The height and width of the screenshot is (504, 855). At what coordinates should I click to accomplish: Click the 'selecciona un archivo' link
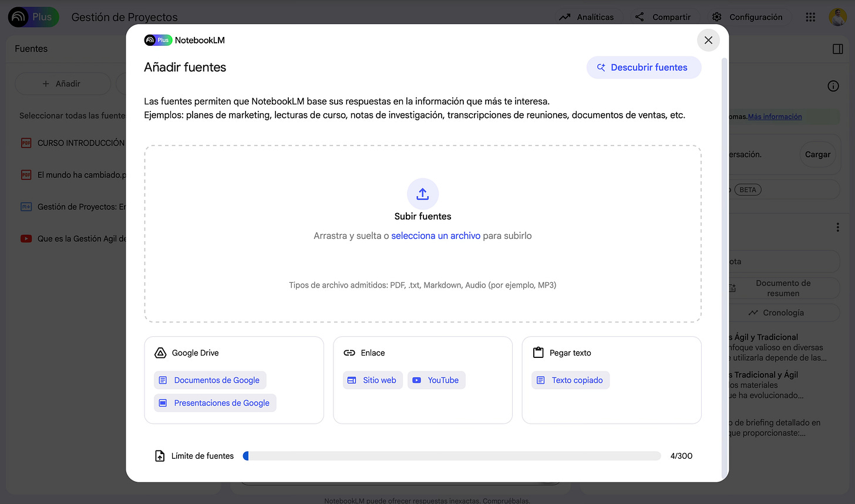(436, 236)
